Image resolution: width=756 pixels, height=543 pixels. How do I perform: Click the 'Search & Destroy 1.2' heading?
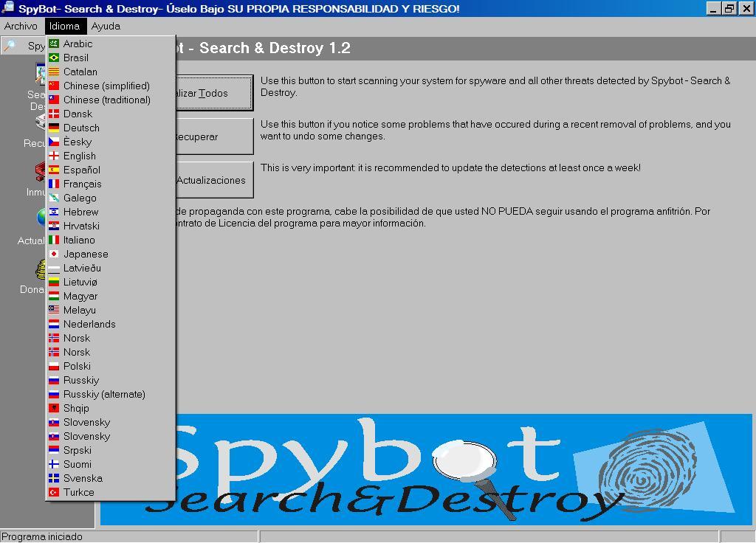coord(275,48)
